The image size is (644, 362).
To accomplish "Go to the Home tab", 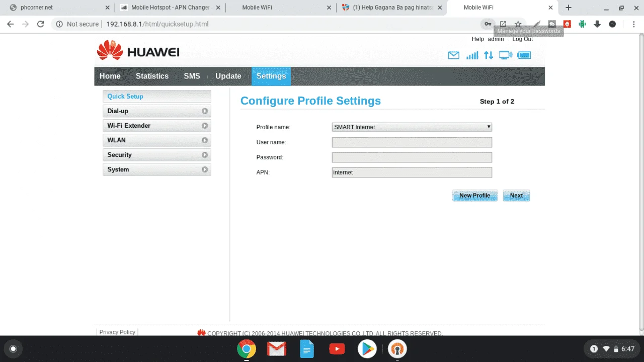I will pos(110,76).
